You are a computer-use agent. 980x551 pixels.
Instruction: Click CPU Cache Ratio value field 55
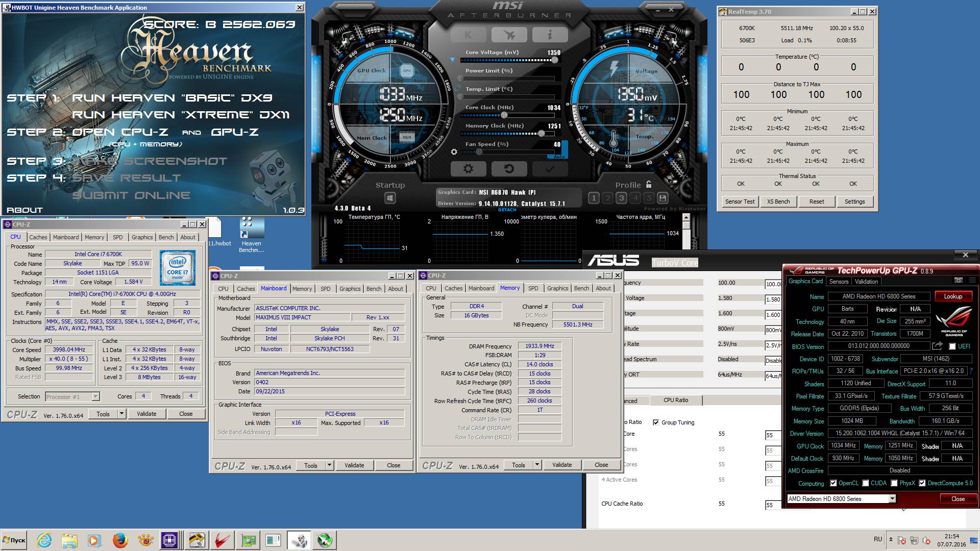coord(773,505)
